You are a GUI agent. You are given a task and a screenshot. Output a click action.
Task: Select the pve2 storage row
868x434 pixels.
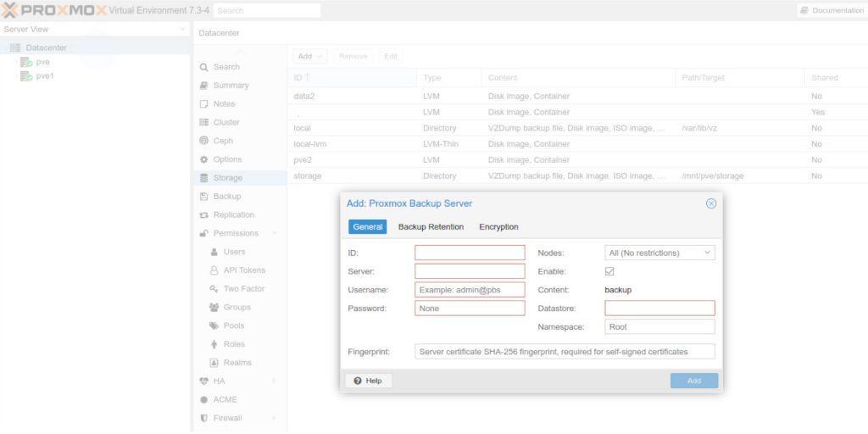(x=577, y=160)
